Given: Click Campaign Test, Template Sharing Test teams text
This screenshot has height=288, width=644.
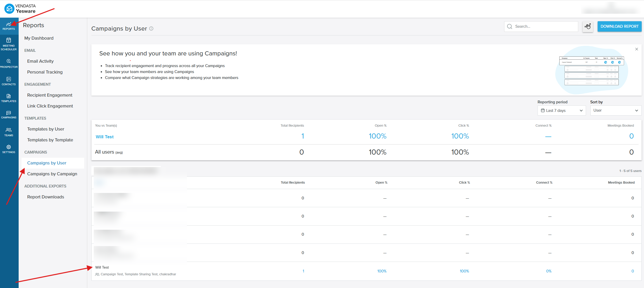Looking at the screenshot, I should 138,274.
